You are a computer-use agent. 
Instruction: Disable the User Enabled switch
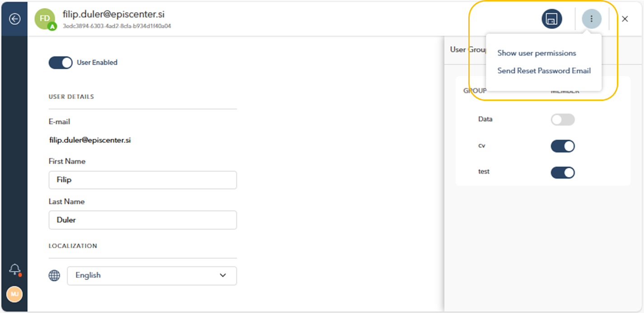(x=61, y=62)
